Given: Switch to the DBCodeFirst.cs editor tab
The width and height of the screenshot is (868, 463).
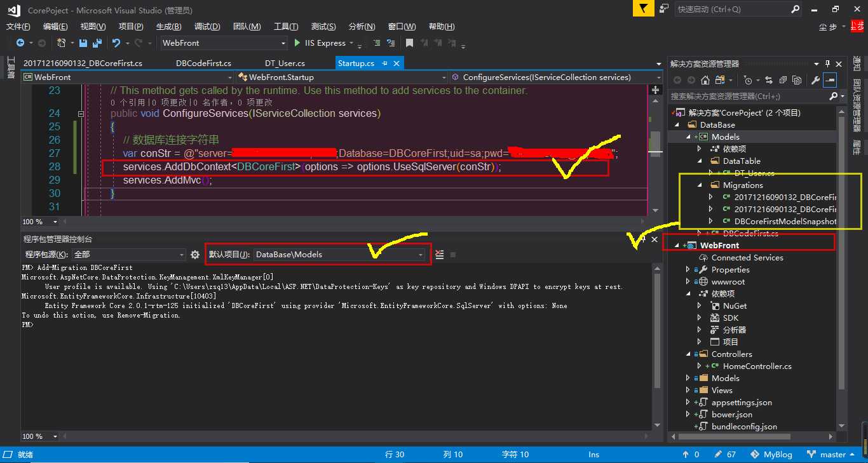Looking at the screenshot, I should [x=203, y=64].
